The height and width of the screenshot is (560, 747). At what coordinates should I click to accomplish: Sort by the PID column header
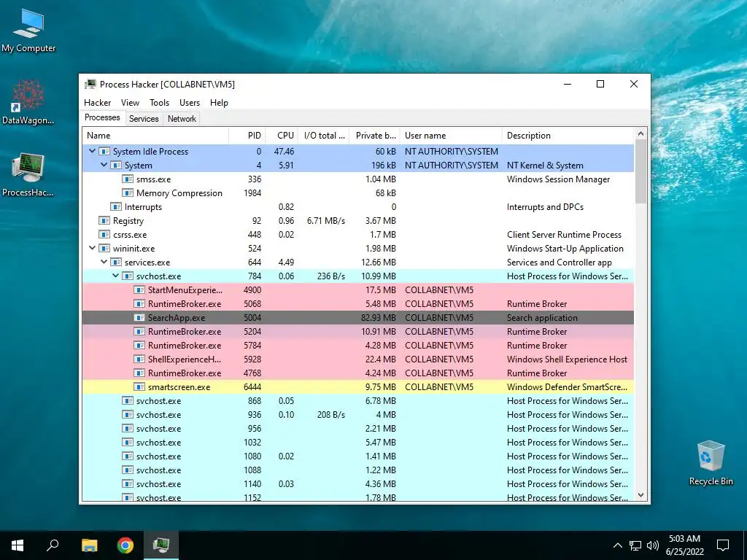[x=247, y=136]
